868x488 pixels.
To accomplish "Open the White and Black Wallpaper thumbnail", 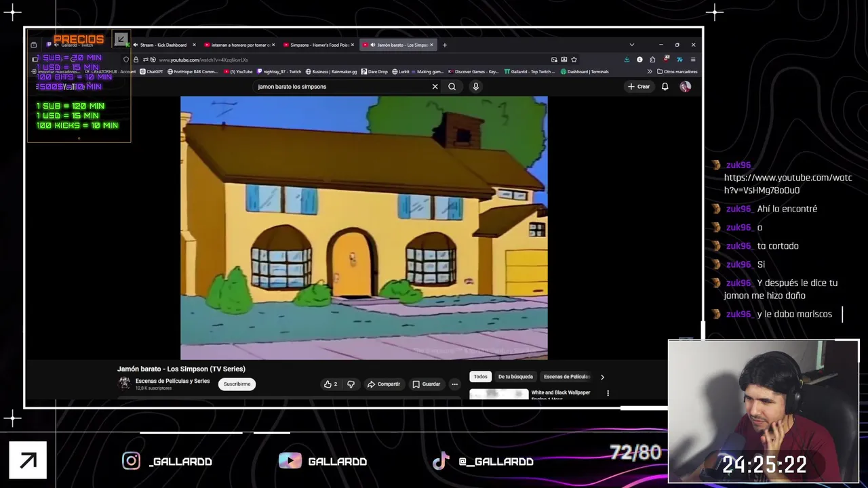I will pos(499,394).
